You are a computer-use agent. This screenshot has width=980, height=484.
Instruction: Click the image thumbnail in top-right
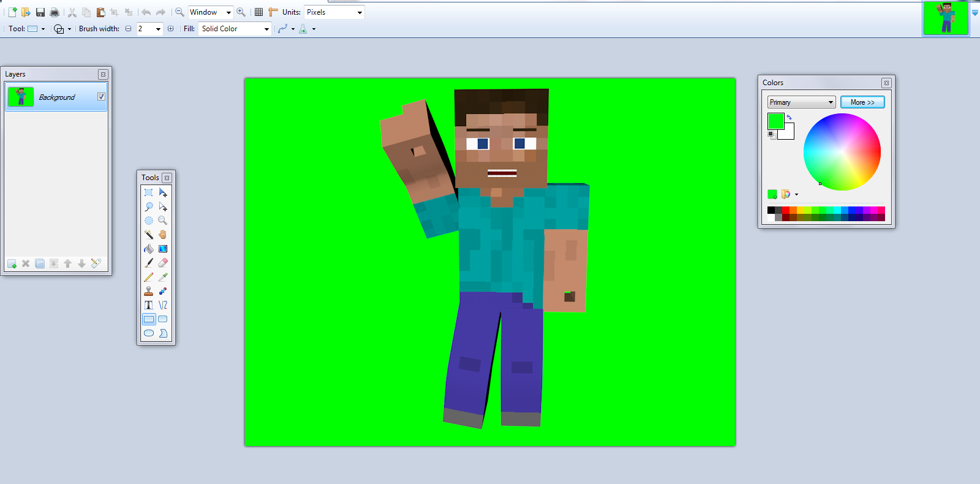coord(946,18)
